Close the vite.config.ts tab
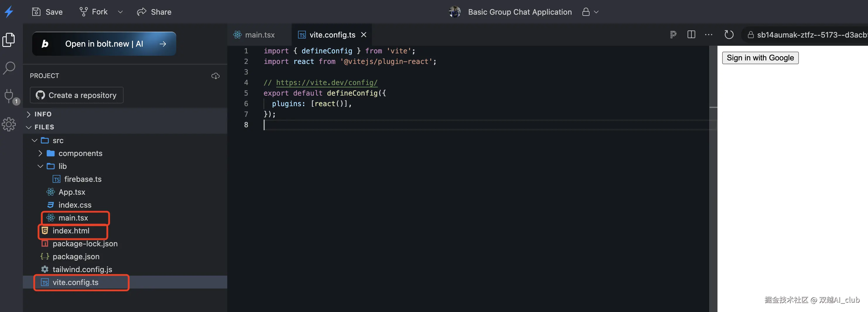The width and height of the screenshot is (868, 312). pyautogui.click(x=364, y=35)
